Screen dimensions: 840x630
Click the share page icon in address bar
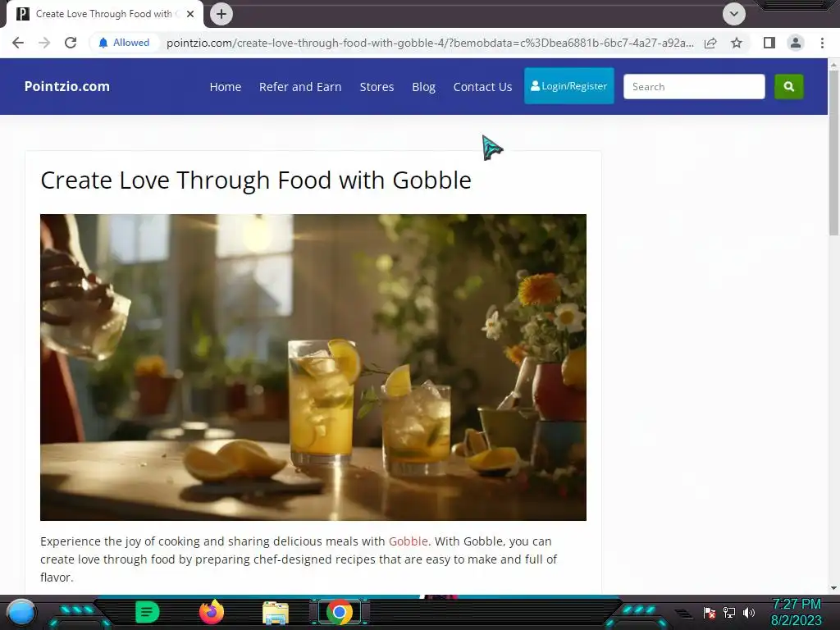click(x=710, y=43)
